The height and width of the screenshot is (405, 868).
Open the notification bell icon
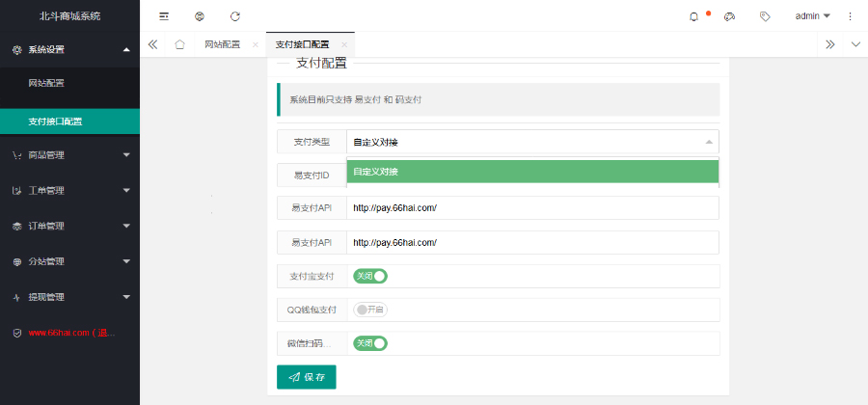point(693,16)
